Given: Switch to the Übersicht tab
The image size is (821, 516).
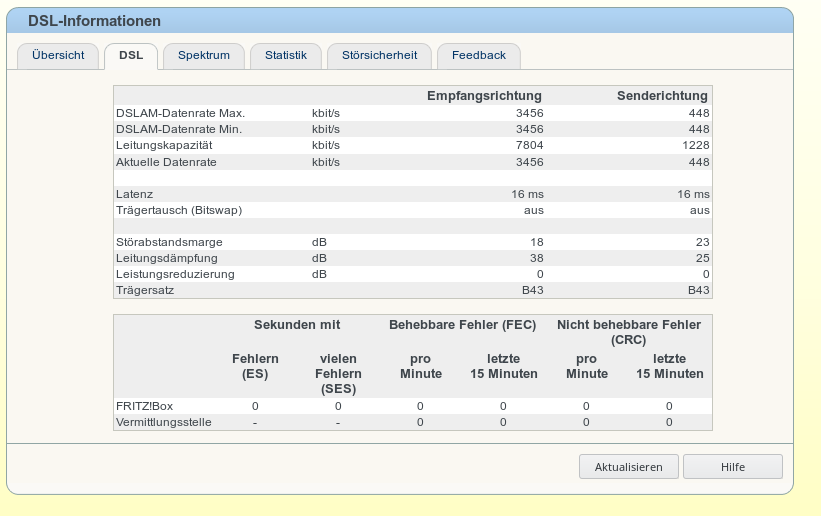Looking at the screenshot, I should [58, 56].
